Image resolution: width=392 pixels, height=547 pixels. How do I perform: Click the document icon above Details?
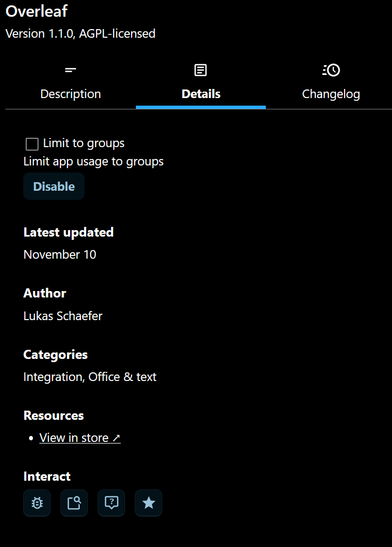pos(201,70)
